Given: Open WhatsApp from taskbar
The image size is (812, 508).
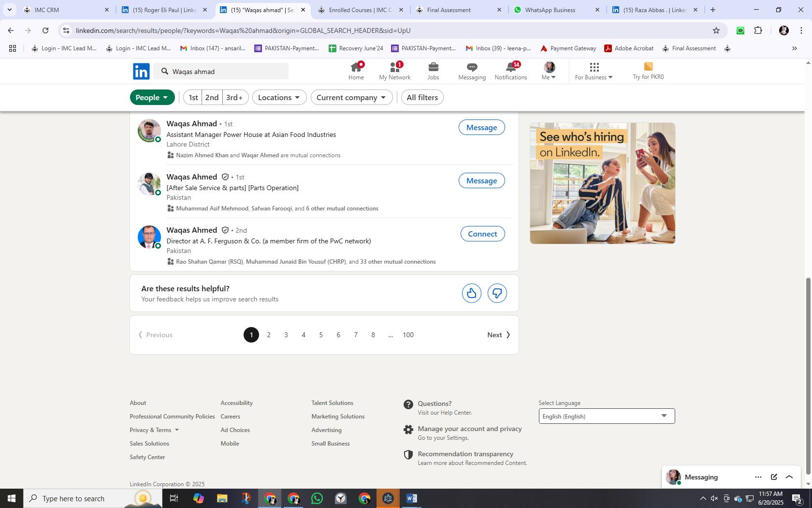Looking at the screenshot, I should tap(317, 498).
